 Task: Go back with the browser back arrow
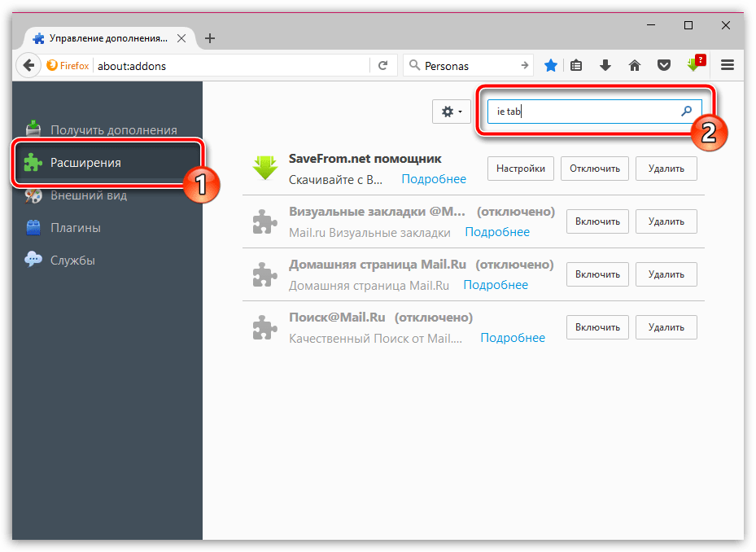point(28,66)
